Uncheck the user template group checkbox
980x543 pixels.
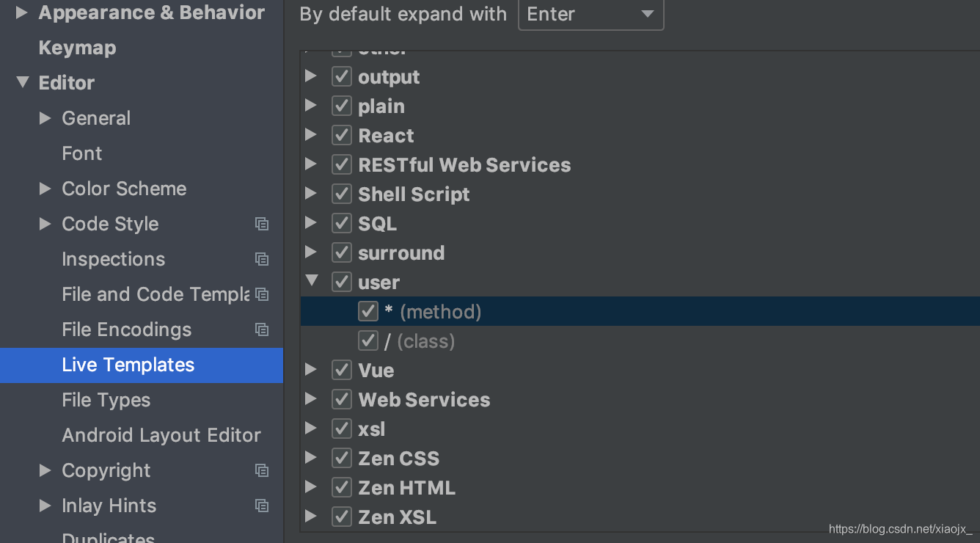pos(342,282)
